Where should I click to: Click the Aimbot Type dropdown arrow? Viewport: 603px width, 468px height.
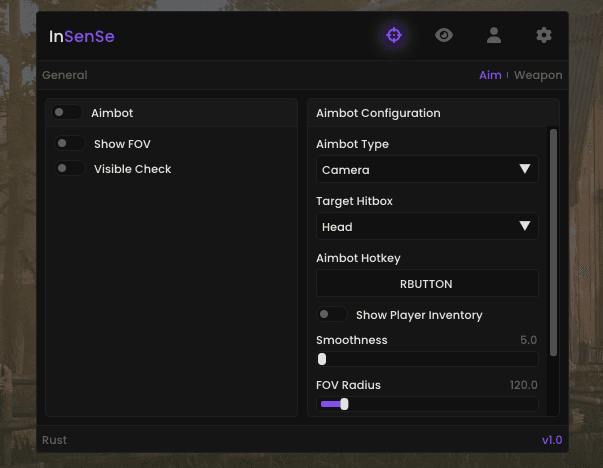525,170
